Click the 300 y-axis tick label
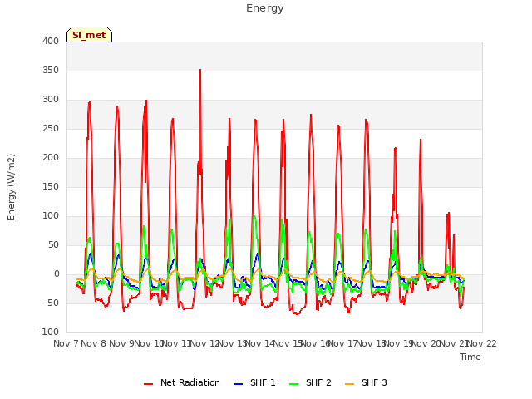This screenshot has height=399, width=532. (x=51, y=100)
